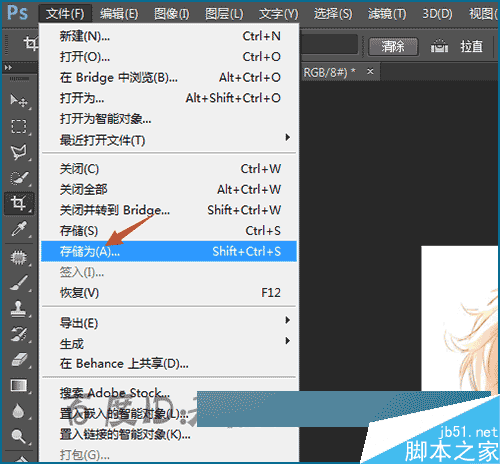Select the Move tool

click(19, 100)
